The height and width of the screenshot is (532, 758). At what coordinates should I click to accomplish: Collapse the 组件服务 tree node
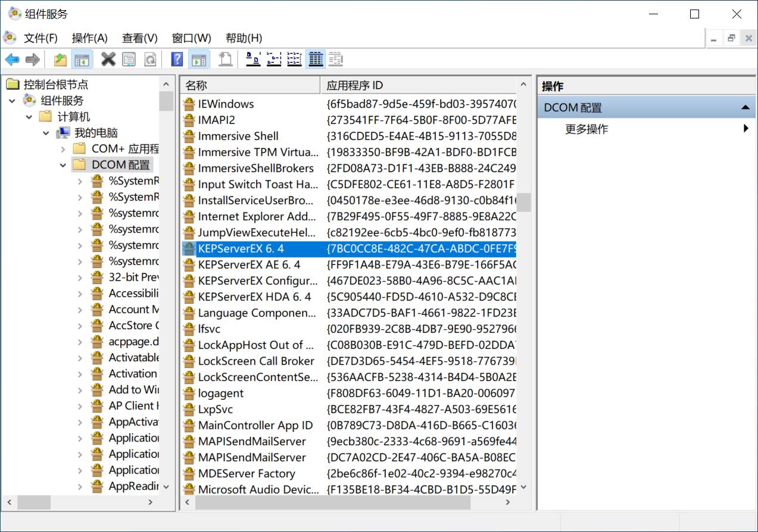[12, 100]
